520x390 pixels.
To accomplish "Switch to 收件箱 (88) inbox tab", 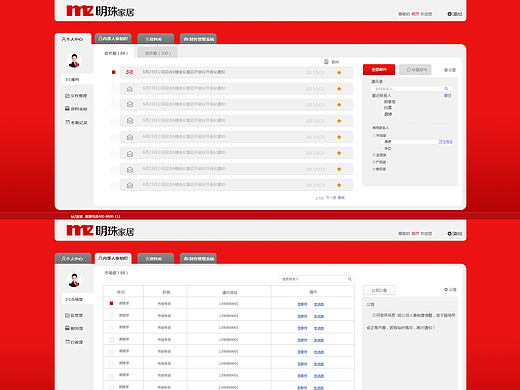I will click(x=115, y=53).
